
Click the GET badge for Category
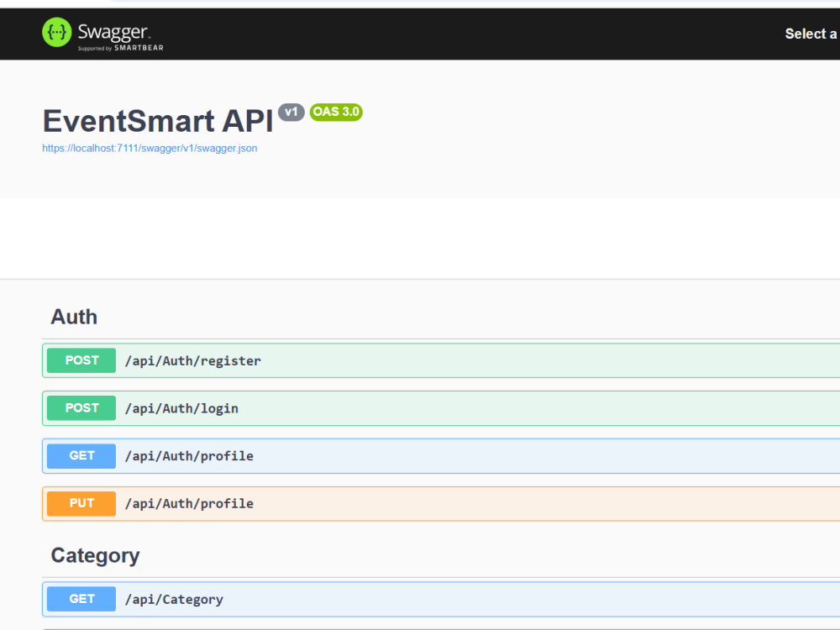[x=81, y=599]
